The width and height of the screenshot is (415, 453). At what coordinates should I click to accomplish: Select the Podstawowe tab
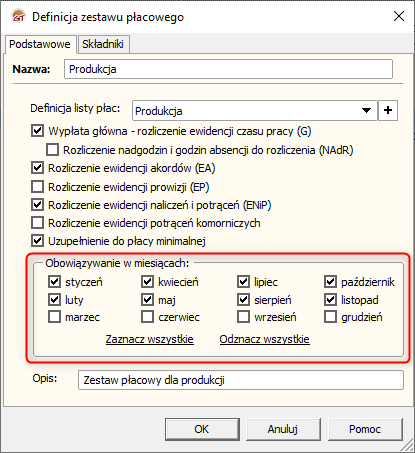click(x=40, y=44)
